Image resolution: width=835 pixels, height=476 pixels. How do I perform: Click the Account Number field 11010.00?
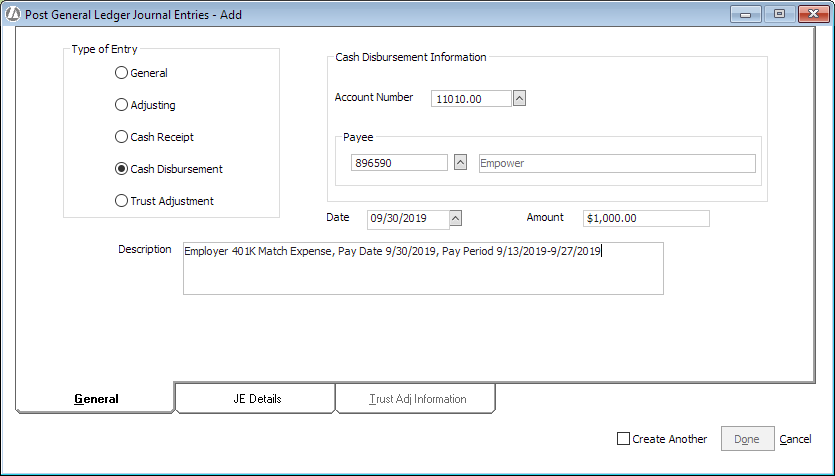[x=471, y=99]
